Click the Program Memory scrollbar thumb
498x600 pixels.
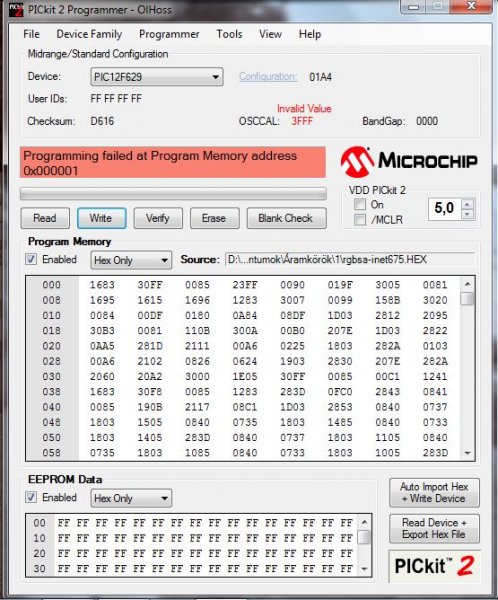467,298
